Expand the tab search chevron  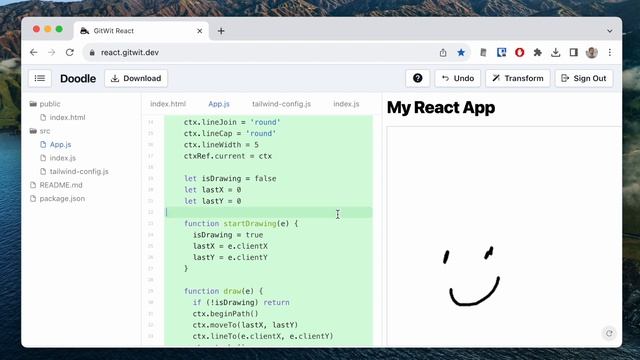click(x=609, y=31)
